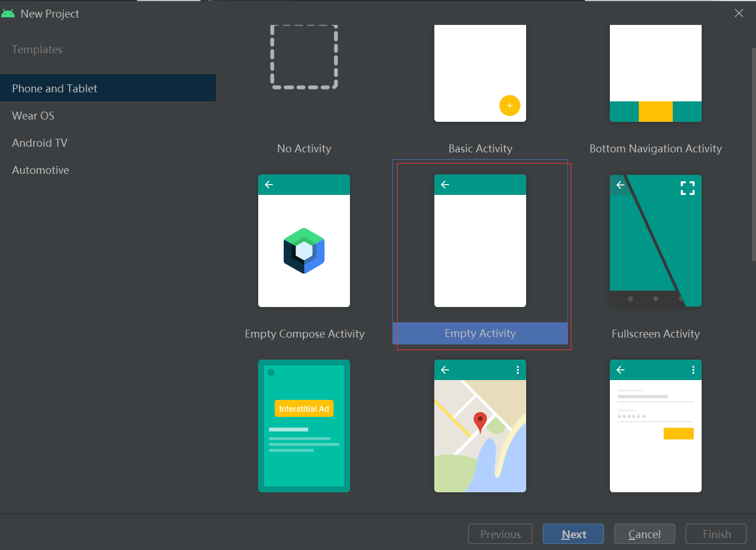
Task: Open the Phone and Tablet templates category
Action: tap(108, 88)
